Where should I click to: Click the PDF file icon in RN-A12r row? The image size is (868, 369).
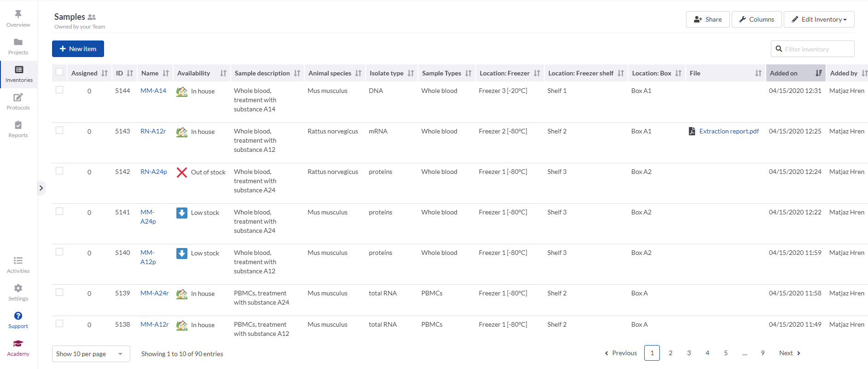[x=692, y=131]
